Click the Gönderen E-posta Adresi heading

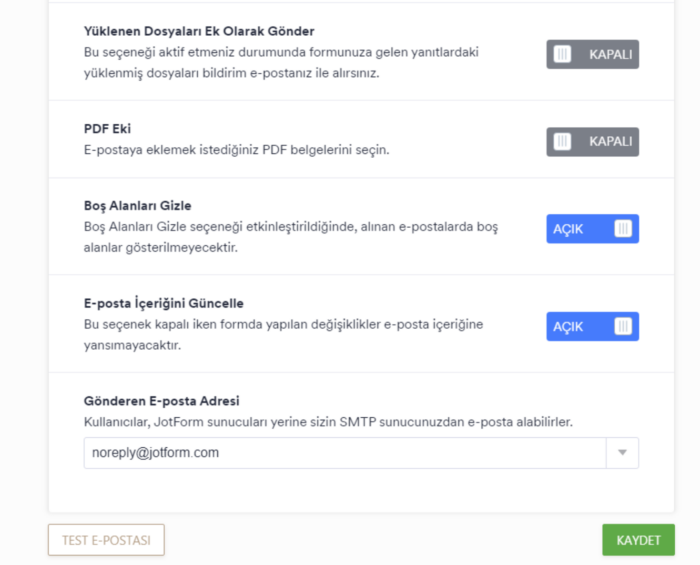tap(161, 401)
